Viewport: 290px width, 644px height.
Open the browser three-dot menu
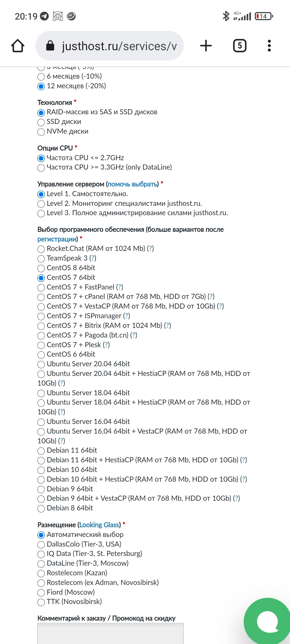point(269,46)
